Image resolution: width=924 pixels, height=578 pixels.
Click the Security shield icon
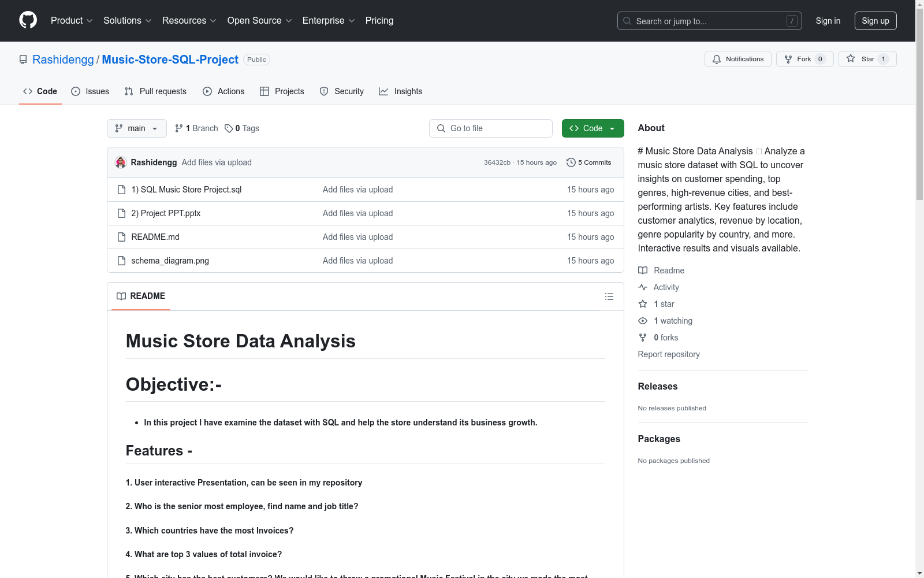(x=324, y=91)
